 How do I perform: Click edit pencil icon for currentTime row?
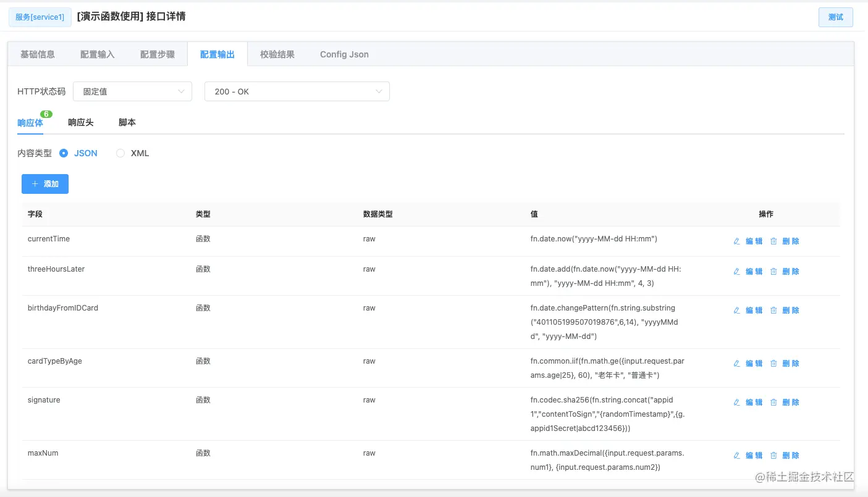[x=736, y=241]
